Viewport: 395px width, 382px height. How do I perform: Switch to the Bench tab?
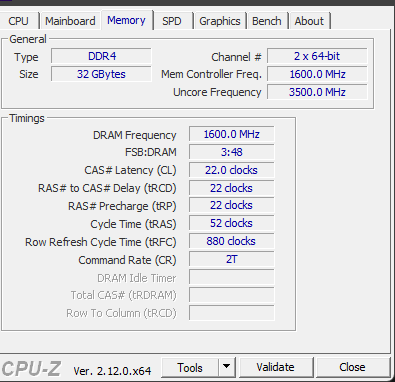(267, 21)
